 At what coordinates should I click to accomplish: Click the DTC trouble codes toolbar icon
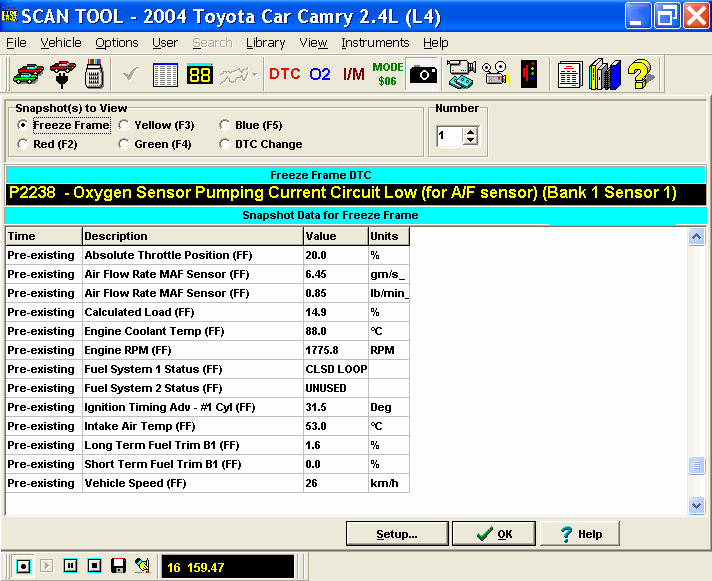click(284, 74)
